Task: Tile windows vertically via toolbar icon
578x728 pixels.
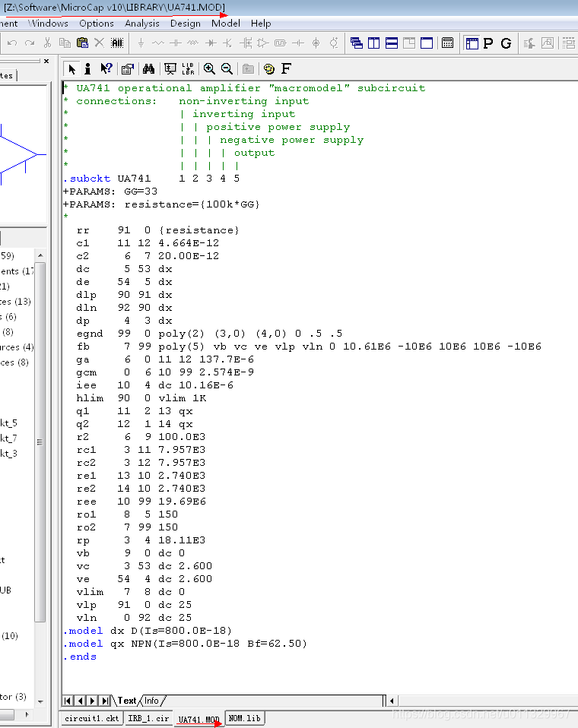Action: tap(374, 43)
